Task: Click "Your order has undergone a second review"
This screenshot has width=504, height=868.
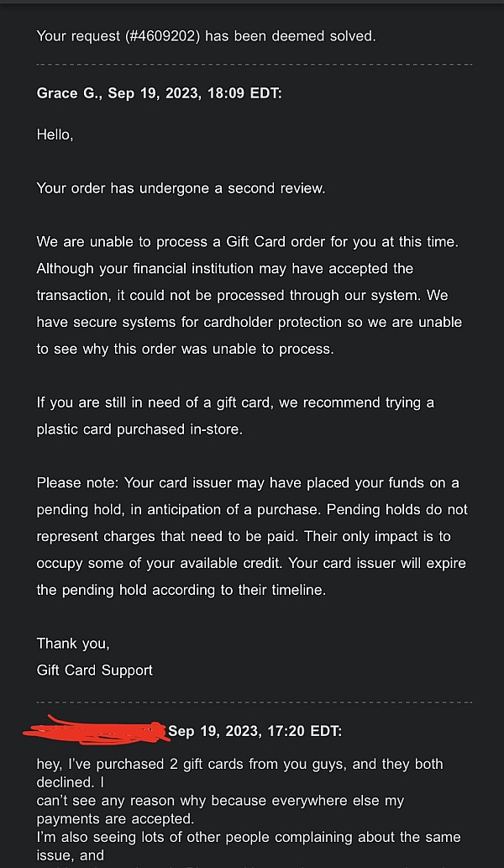Action: coord(181,188)
